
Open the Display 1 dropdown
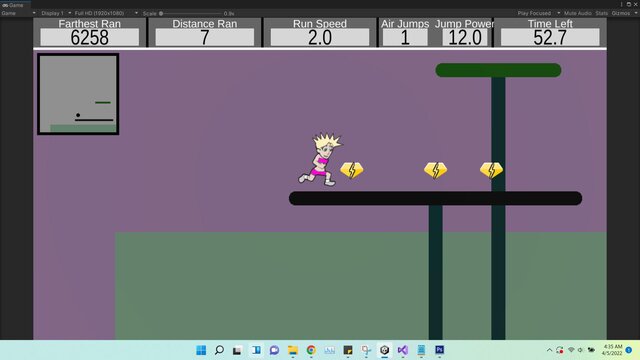click(x=56, y=13)
